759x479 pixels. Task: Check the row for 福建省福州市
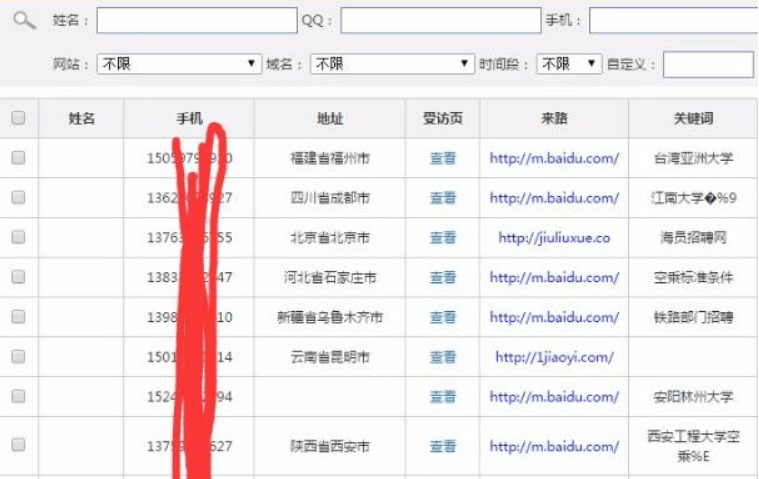[x=18, y=158]
